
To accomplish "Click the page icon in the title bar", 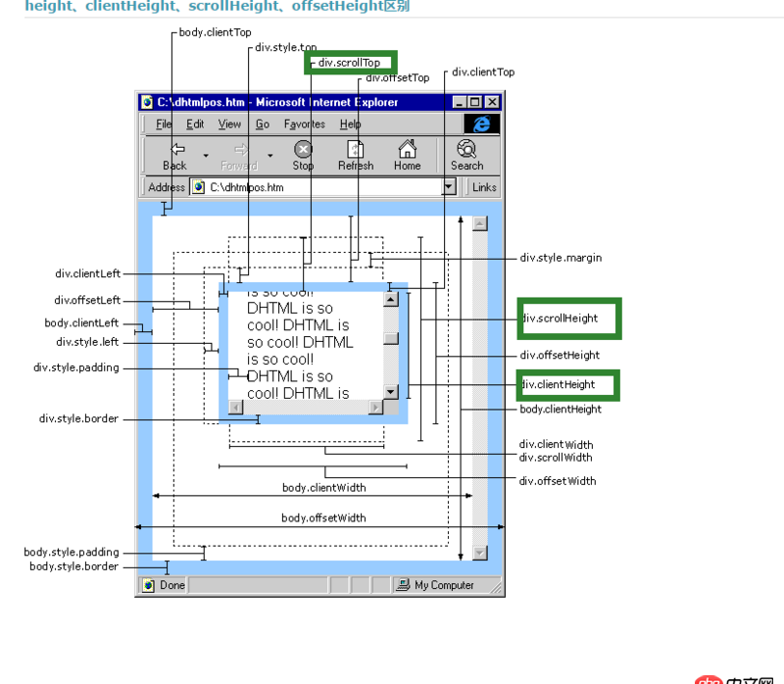I will pos(147,102).
